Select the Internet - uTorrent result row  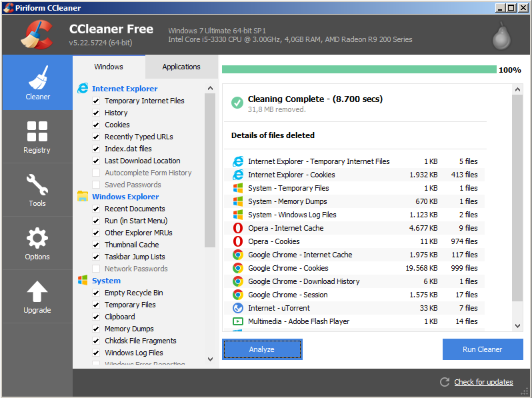(x=354, y=308)
